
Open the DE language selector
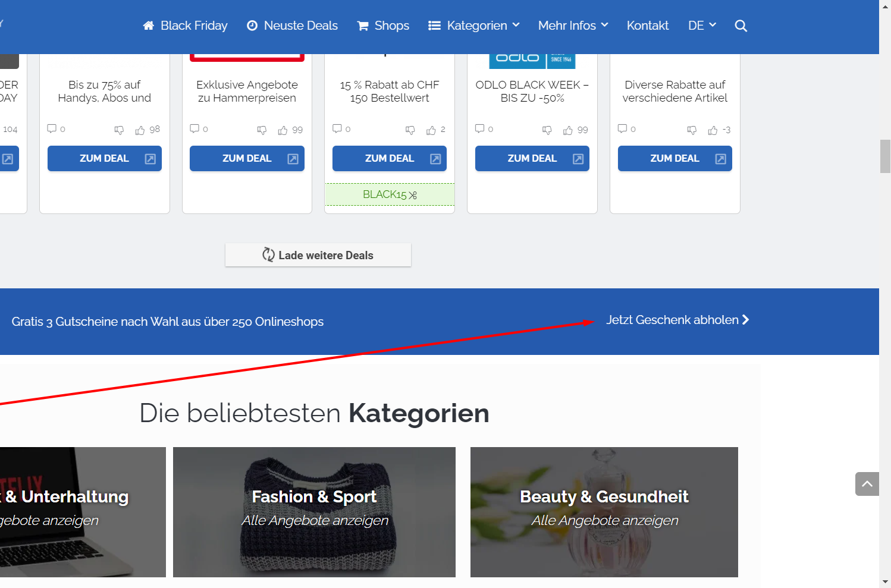click(x=702, y=26)
